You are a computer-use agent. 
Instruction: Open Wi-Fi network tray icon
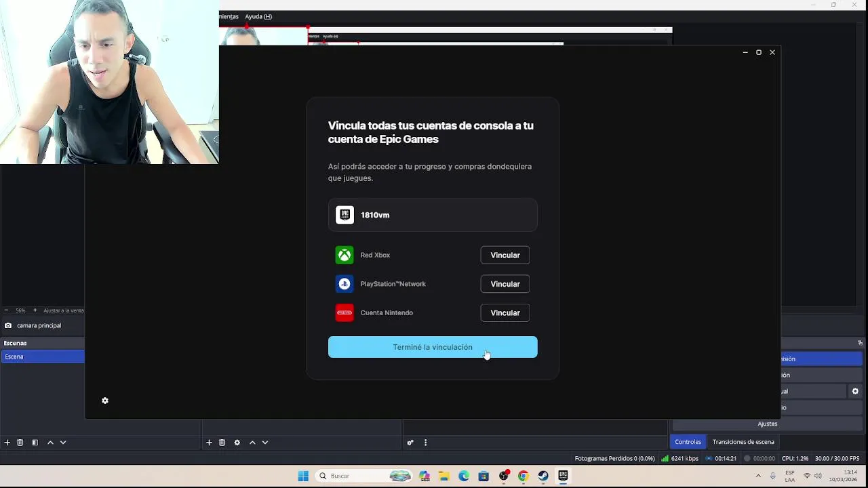click(x=807, y=476)
